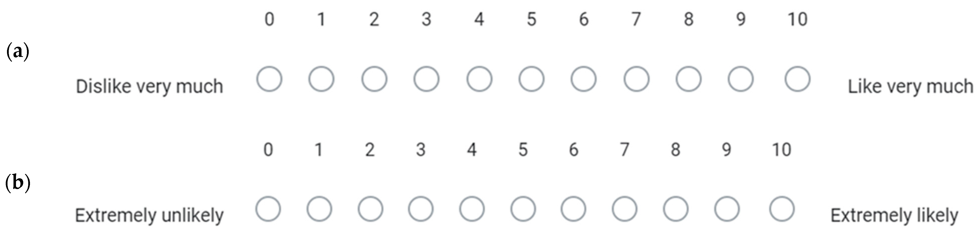Screen dimensions: 980x238
Task: Pick 8 on the likelihood scale
Action: pos(676,209)
